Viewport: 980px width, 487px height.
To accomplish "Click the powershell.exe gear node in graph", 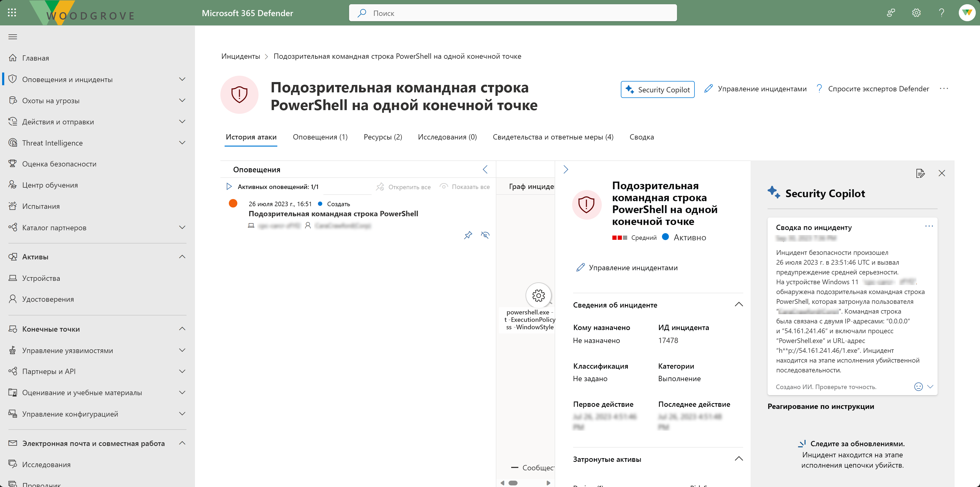I will 538,295.
